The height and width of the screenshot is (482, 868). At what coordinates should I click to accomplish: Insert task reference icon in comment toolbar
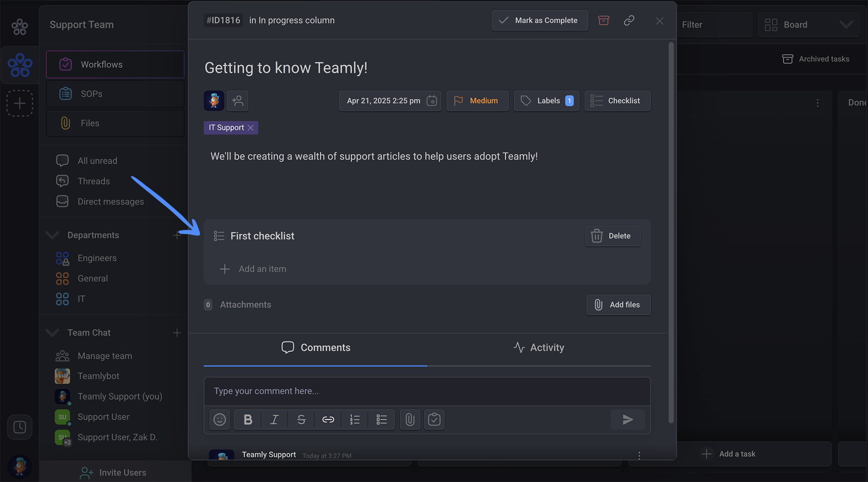[x=434, y=420]
